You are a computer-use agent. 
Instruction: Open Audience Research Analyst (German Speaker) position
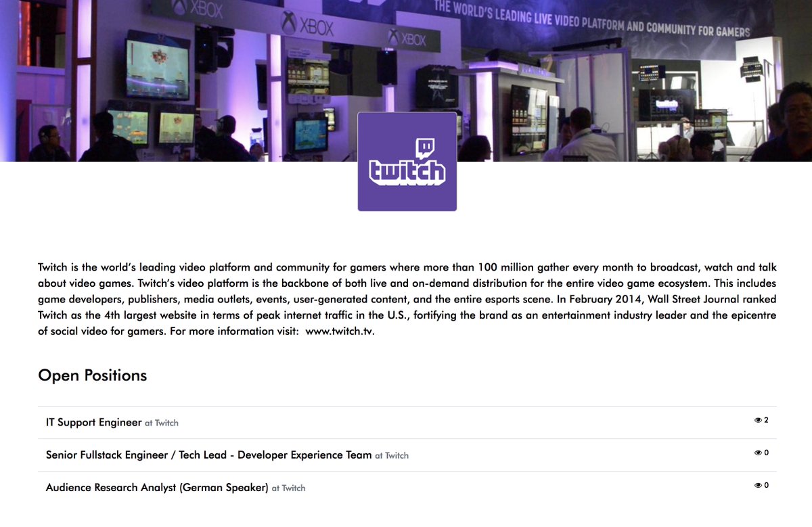157,488
